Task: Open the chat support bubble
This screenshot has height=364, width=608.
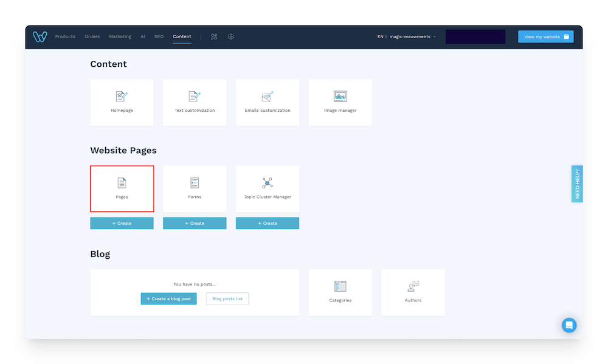Action: [569, 325]
